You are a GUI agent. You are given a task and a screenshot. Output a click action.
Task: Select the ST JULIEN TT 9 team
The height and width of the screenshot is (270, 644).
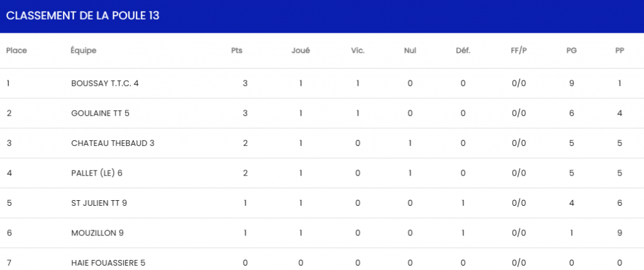[x=99, y=203]
